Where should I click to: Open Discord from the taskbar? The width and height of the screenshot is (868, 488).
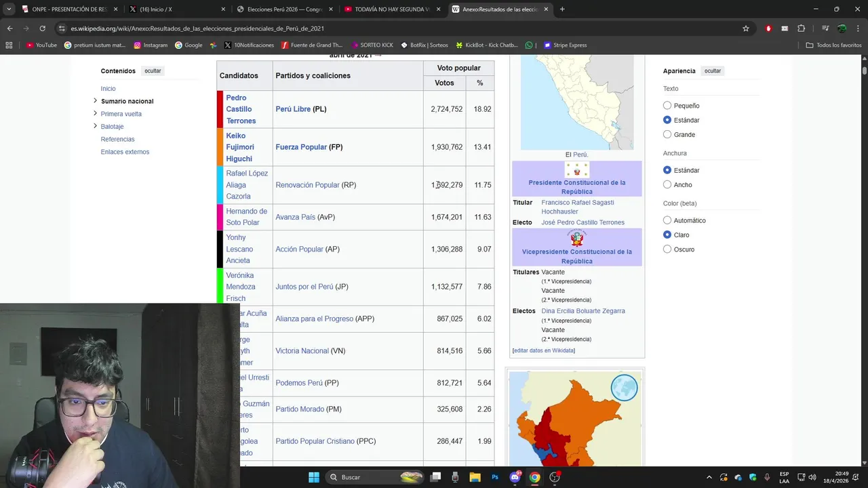tap(515, 477)
